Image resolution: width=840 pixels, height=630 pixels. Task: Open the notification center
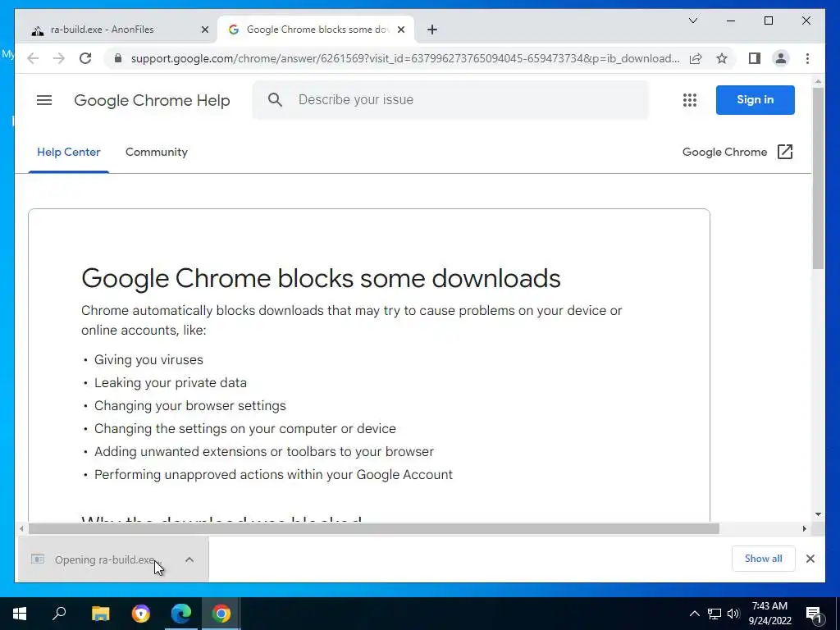pos(815,614)
